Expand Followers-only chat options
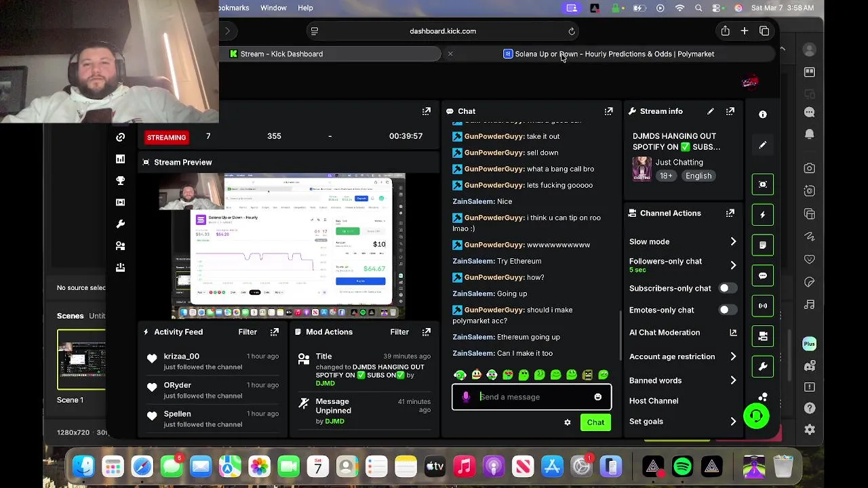This screenshot has width=868, height=488. click(733, 265)
